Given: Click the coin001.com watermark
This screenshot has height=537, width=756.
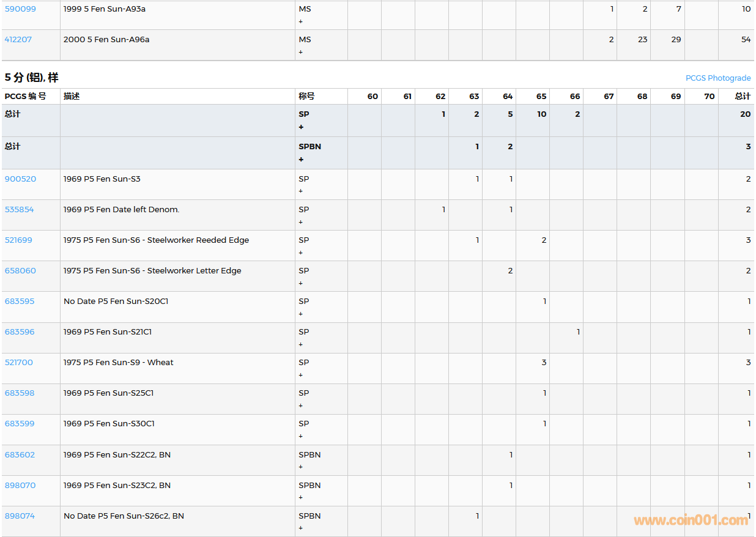Looking at the screenshot, I should (x=691, y=520).
